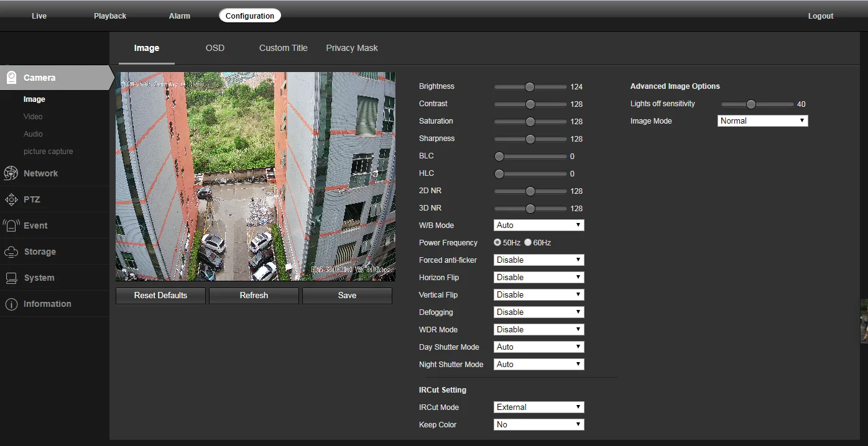Click the Storage cloud icon
The width and height of the screenshot is (868, 446).
pos(11,252)
